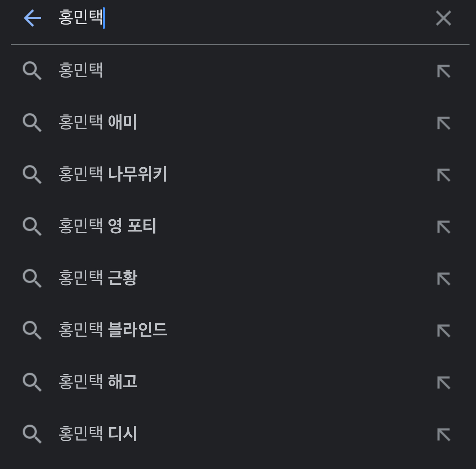Tap the back arrow icon
Screen dimensions: 476x469
pos(32,18)
